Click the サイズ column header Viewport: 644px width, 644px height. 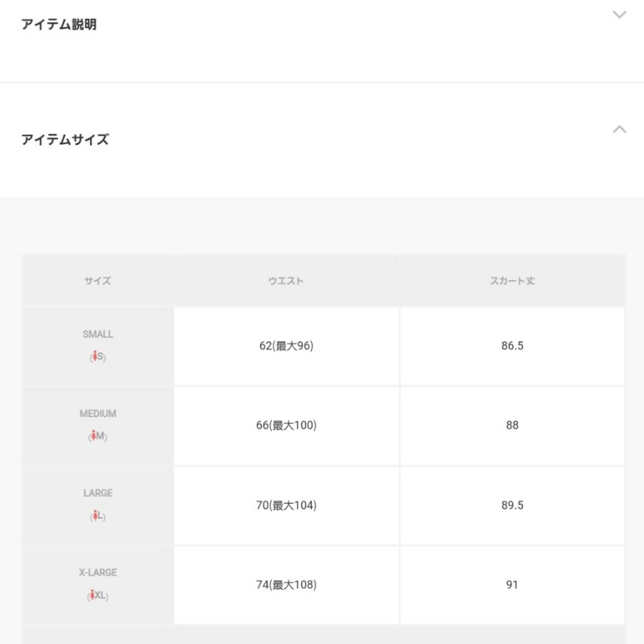tap(98, 281)
